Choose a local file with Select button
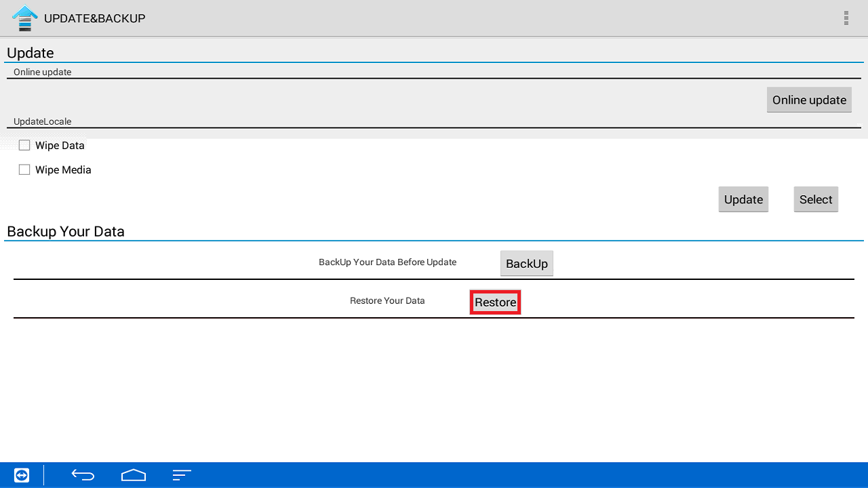 click(x=815, y=199)
